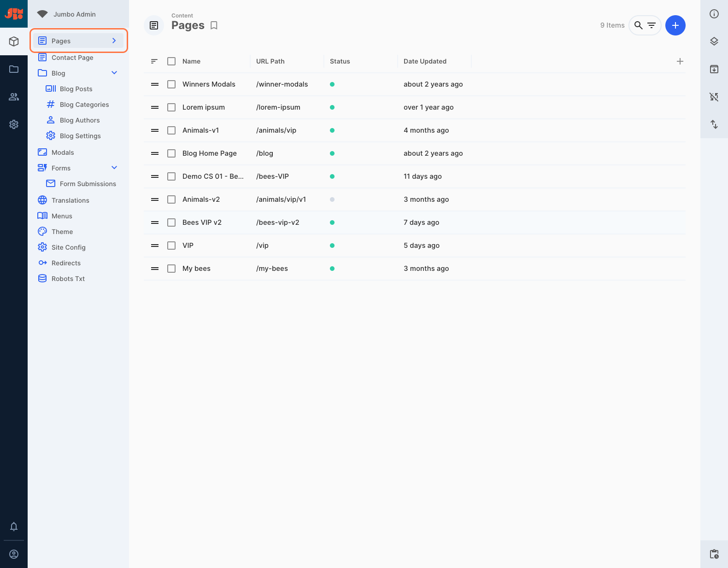This screenshot has height=568, width=728.
Task: Open notifications bell icon
Action: (14, 526)
